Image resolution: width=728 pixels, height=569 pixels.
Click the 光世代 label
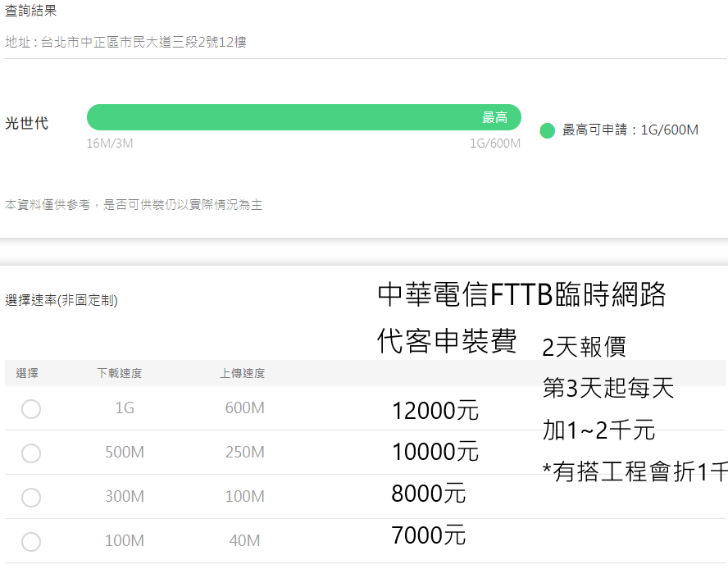[x=26, y=123]
